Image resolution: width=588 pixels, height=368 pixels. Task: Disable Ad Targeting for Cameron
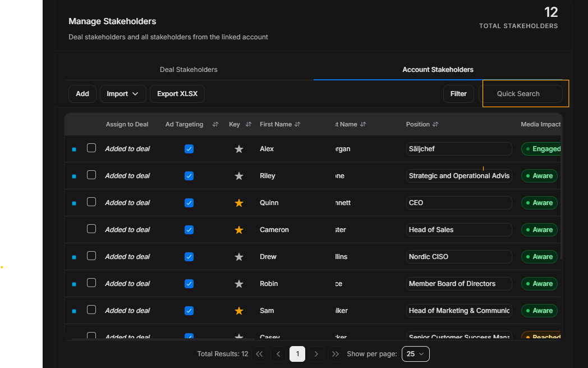pos(189,230)
